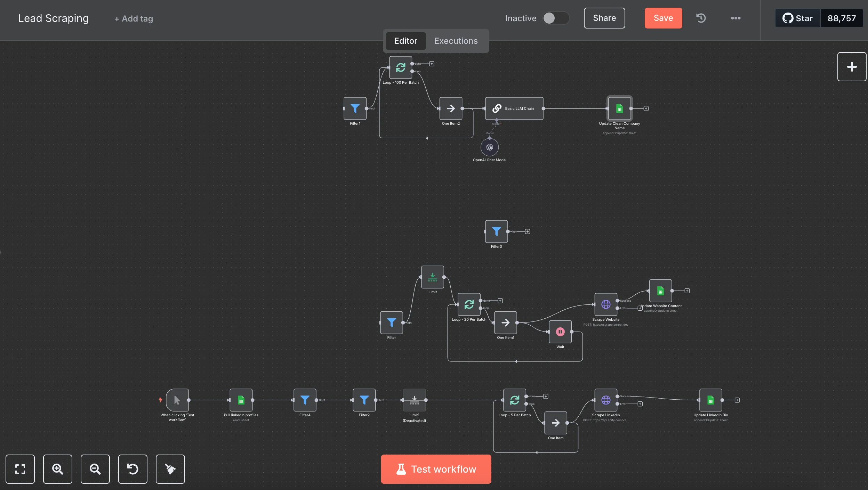This screenshot has width=868, height=490.
Task: Select the Filter4 node
Action: [305, 400]
